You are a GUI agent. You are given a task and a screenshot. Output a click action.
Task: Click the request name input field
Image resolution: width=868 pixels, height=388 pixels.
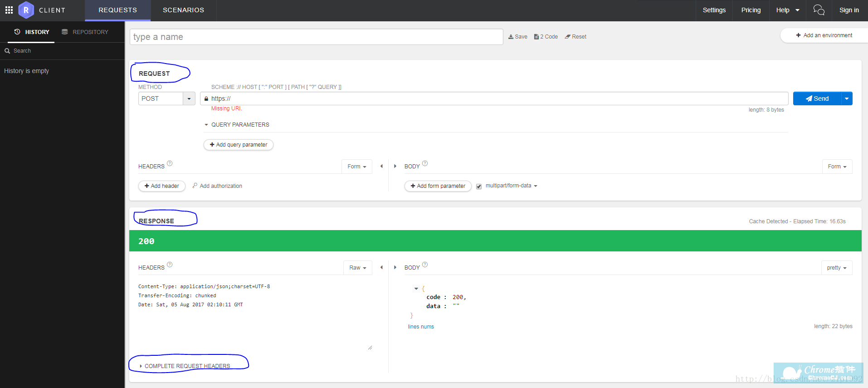pos(317,37)
